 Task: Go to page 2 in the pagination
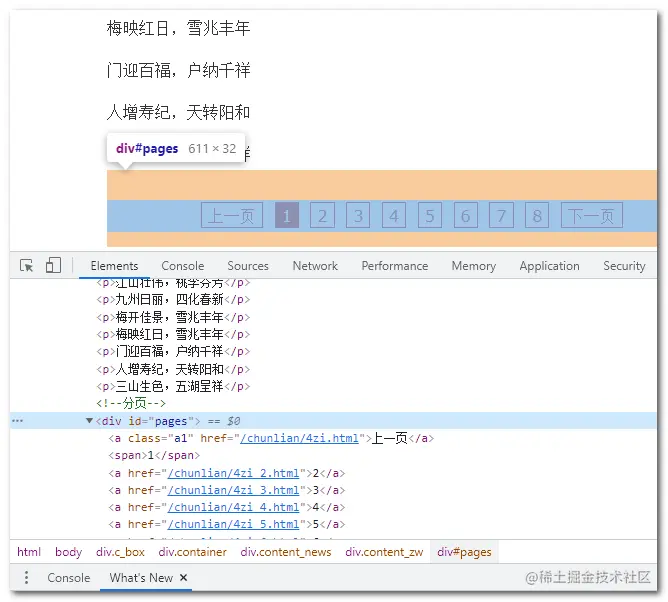[x=322, y=216]
